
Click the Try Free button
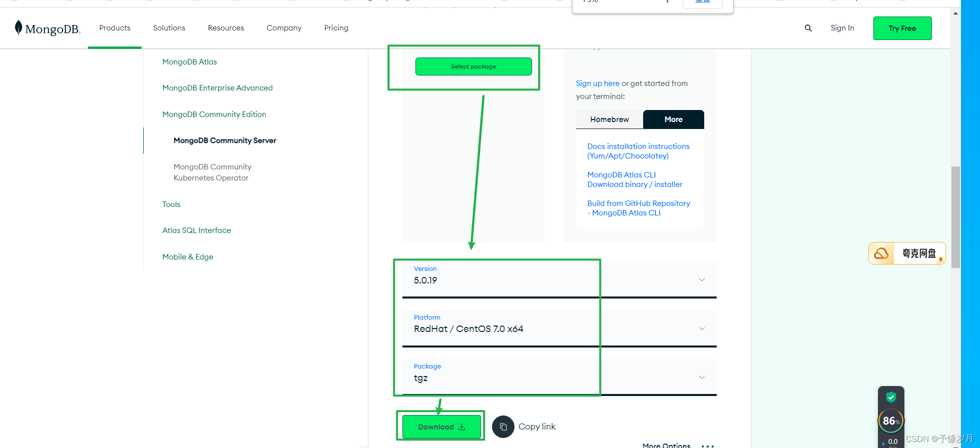coord(902,28)
